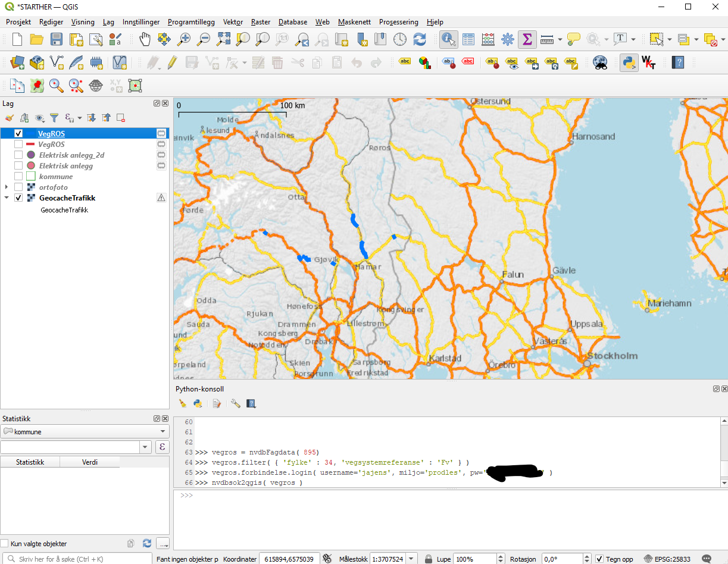
Task: Enable the ortofoto layer checkbox
Action: point(18,187)
